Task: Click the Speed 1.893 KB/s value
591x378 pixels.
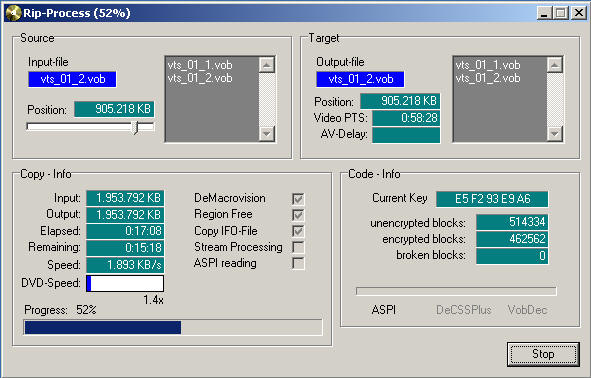Action: pos(125,265)
